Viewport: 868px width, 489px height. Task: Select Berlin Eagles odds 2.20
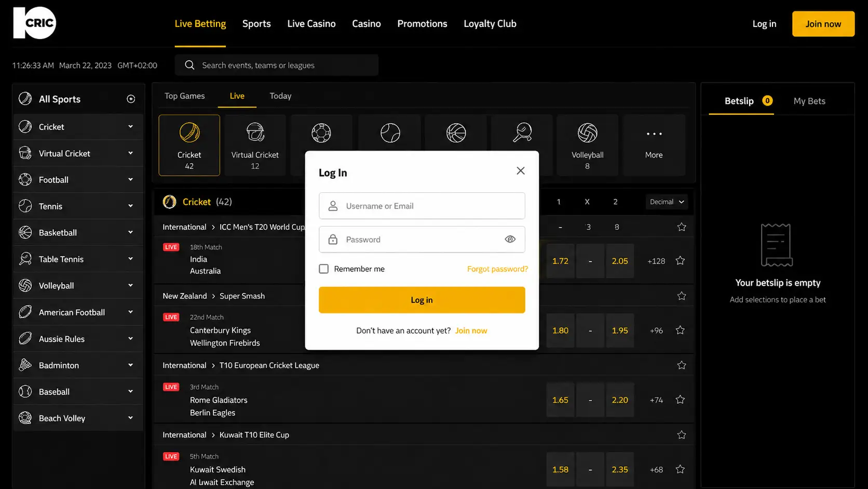tap(620, 400)
